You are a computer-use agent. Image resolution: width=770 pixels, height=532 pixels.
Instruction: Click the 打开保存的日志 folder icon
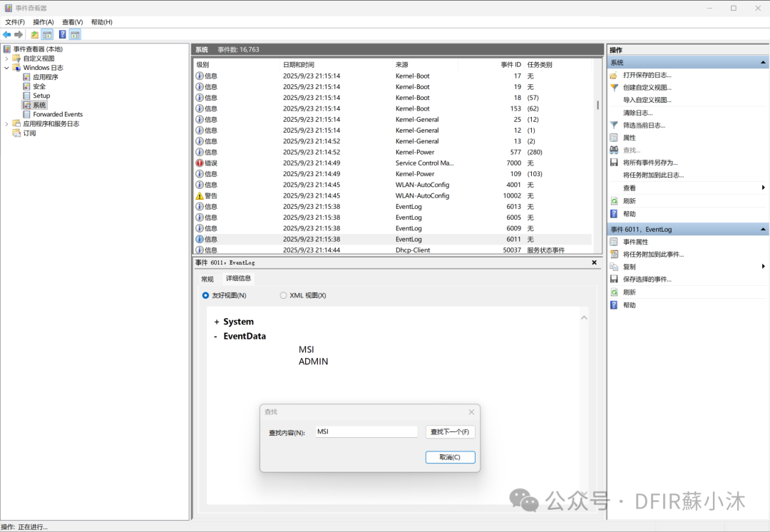coord(614,75)
